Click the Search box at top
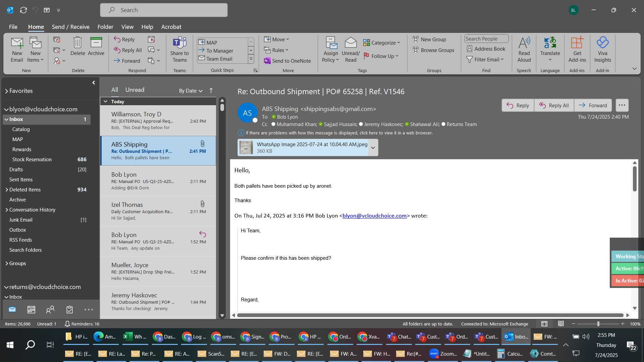 tap(164, 10)
